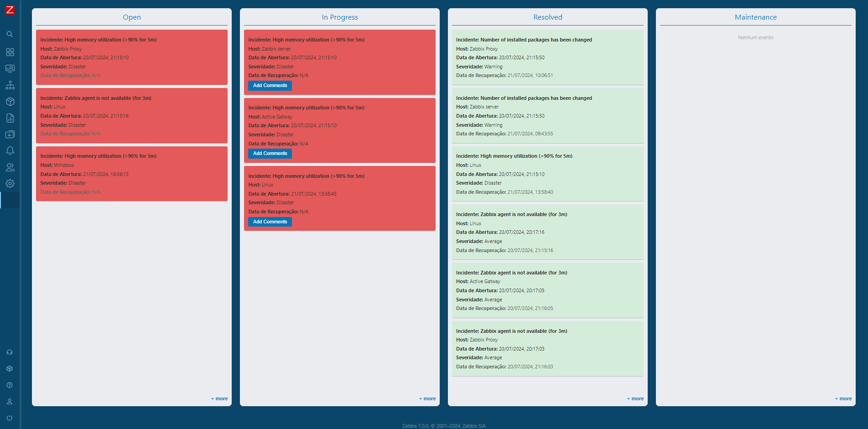The height and width of the screenshot is (429, 868).
Task: Open the Users menu icon
Action: click(x=10, y=167)
